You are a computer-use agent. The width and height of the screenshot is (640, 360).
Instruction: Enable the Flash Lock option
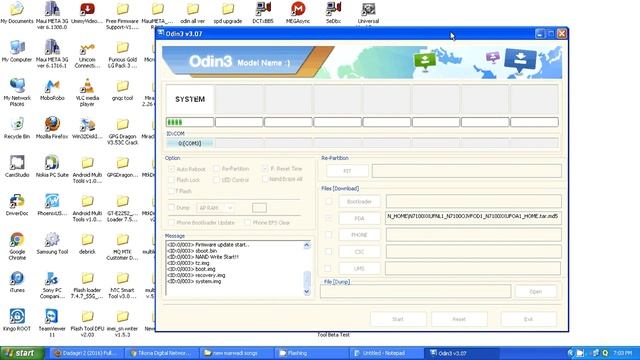pyautogui.click(x=171, y=180)
